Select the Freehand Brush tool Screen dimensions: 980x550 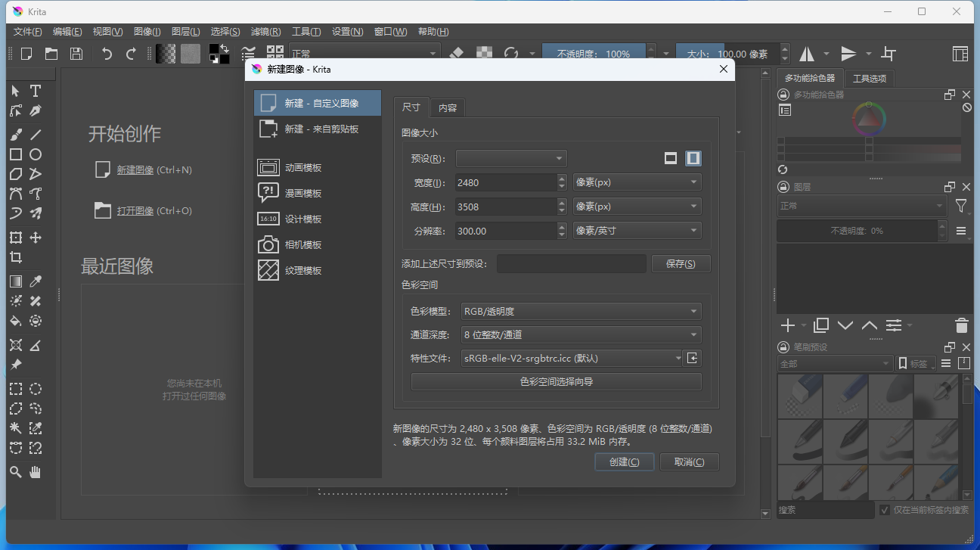(17, 134)
